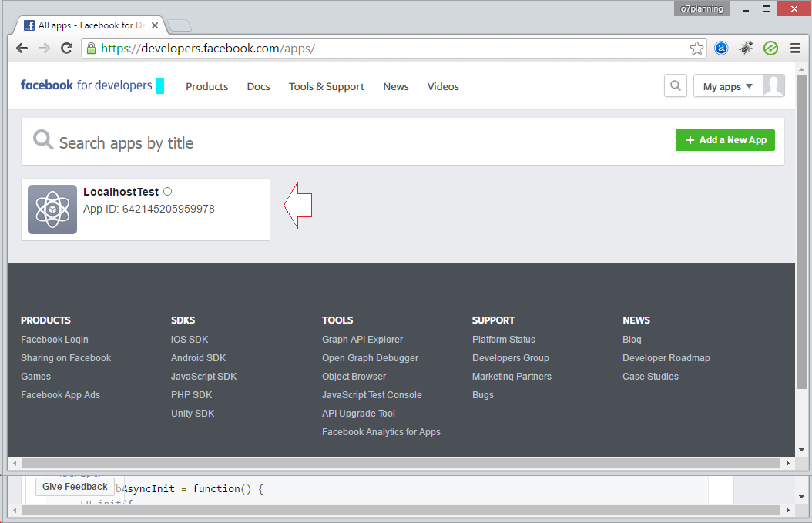This screenshot has height=523, width=812.
Task: Open the Open Graph Debugger link
Action: (x=371, y=358)
